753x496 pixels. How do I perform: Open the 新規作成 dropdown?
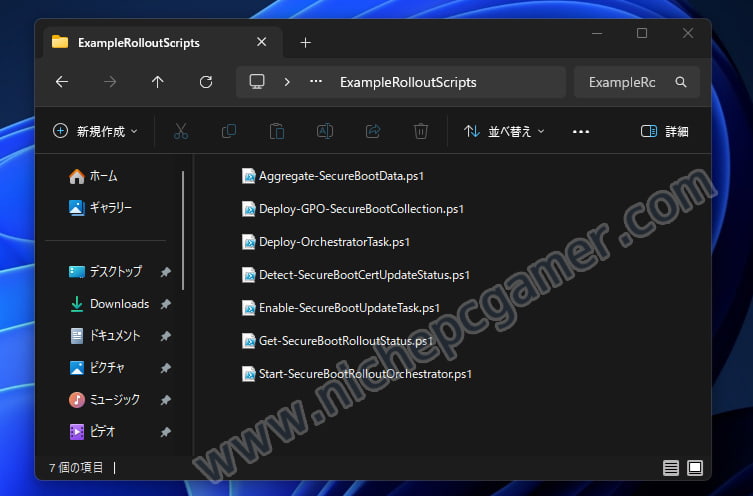click(95, 131)
